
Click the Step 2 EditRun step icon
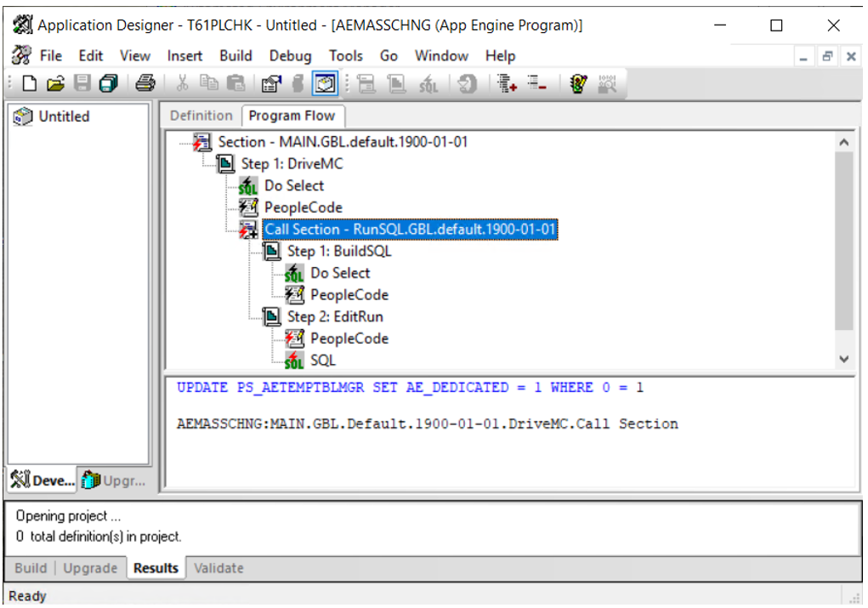(x=271, y=316)
